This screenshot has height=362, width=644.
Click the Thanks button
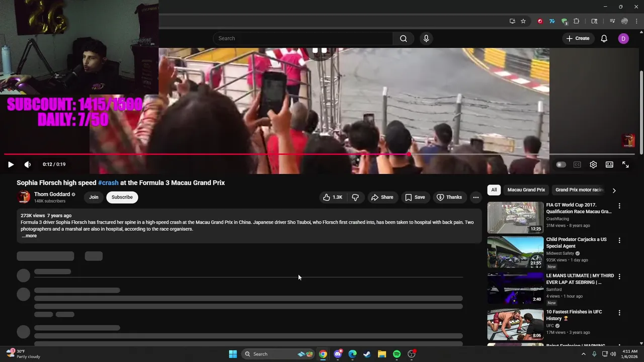pos(449,197)
